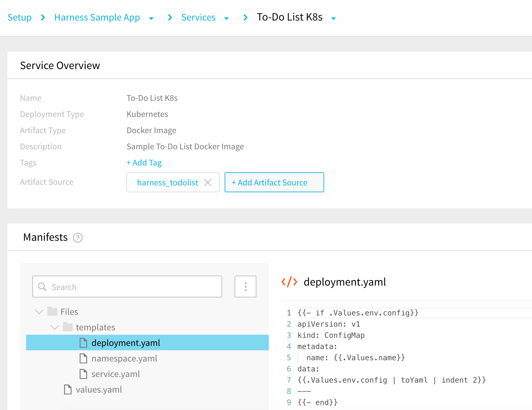Expand the Harness Sample App dropdown arrow
Screen dimensions: 532x410
point(151,18)
